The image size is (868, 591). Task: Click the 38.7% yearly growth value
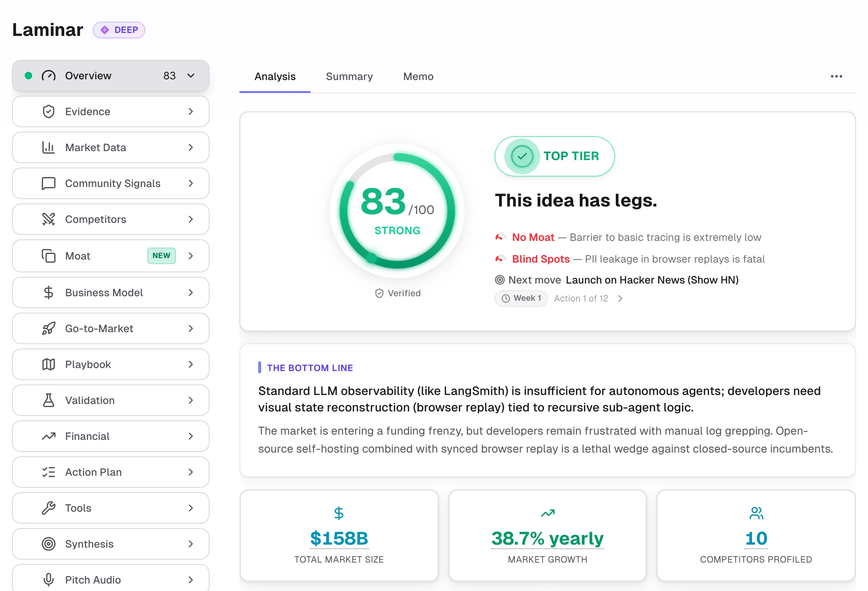pos(548,539)
